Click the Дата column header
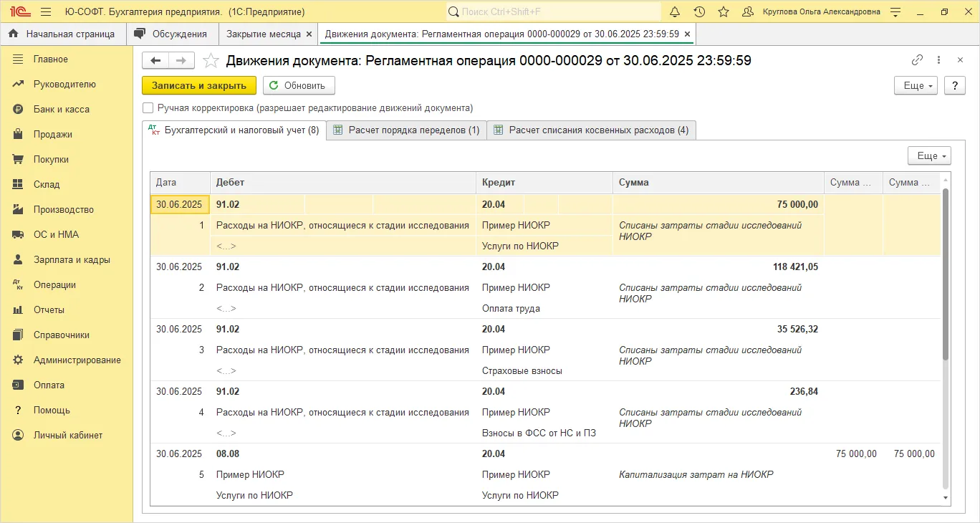The width and height of the screenshot is (980, 523). tap(180, 183)
